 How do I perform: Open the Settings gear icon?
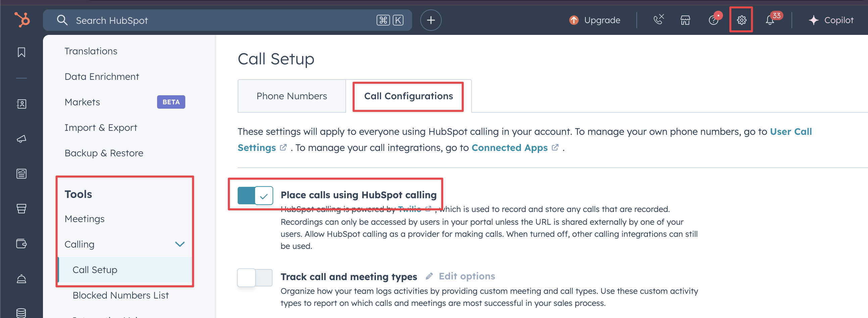click(741, 20)
